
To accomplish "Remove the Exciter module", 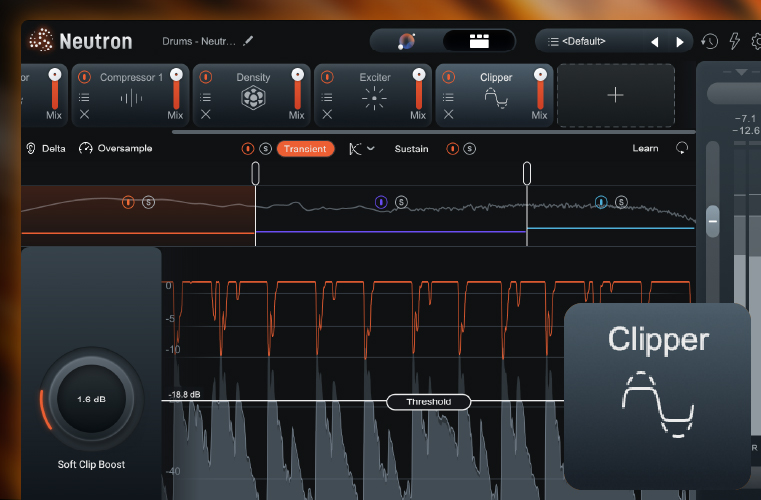I will click(327, 114).
